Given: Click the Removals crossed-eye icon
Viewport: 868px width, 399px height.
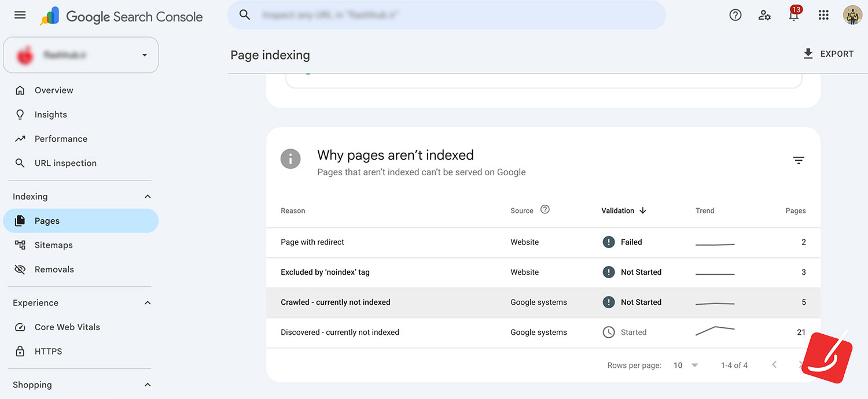Looking at the screenshot, I should pos(20,269).
